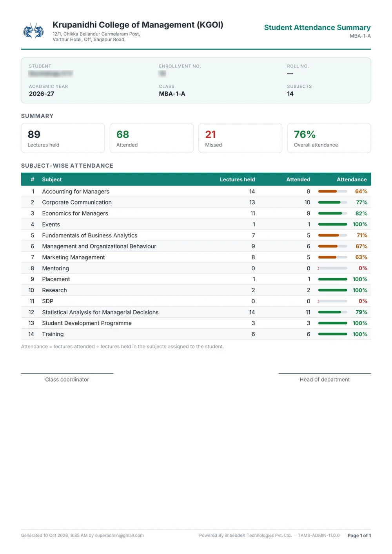Click the 68 Attended summary card
This screenshot has height=554, width=392.
tap(151, 138)
